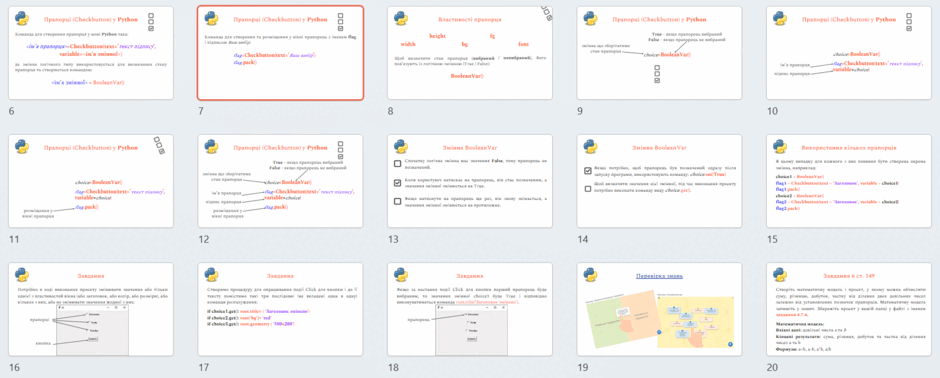
Task: Click the slide number label '9'
Action: pyautogui.click(x=580, y=111)
